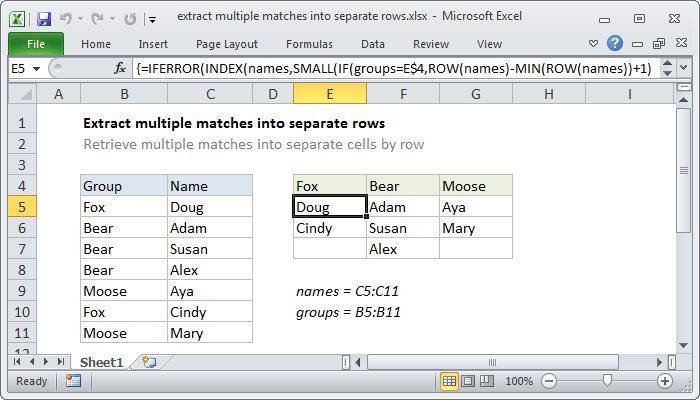Viewport: 700px width, 400px height.
Task: Open the Page Layout ribbon tab
Action: point(226,44)
